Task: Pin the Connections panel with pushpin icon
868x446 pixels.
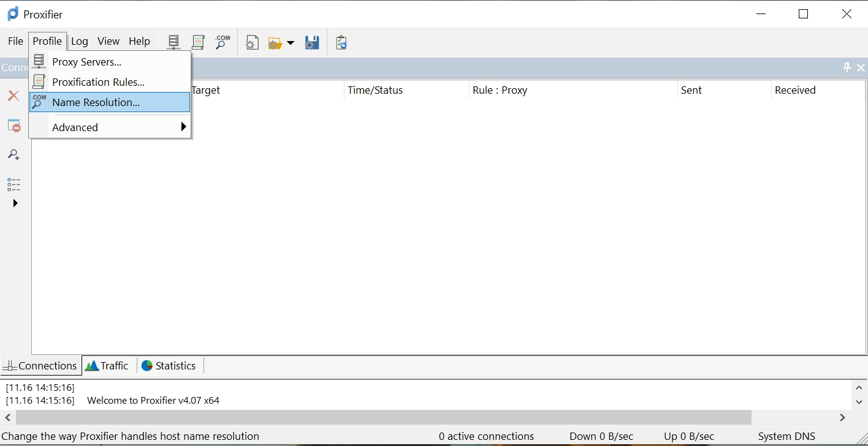Action: tap(847, 67)
